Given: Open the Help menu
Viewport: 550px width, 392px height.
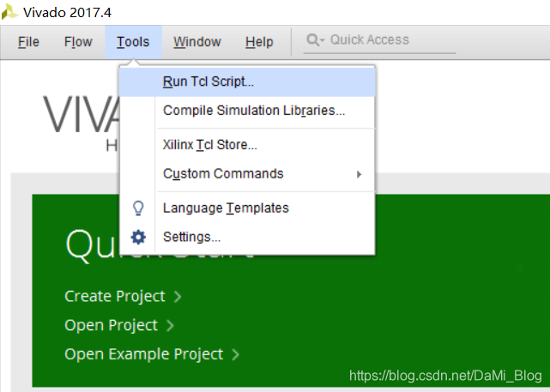Looking at the screenshot, I should click(259, 42).
